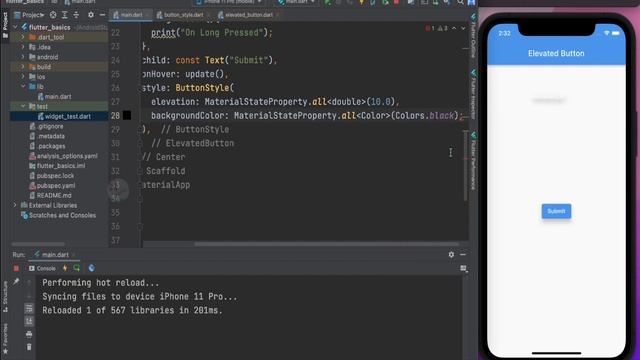Click yellow Flutter hot reload bolt in toolbar
The width and height of the screenshot is (640, 360).
coord(361,2)
